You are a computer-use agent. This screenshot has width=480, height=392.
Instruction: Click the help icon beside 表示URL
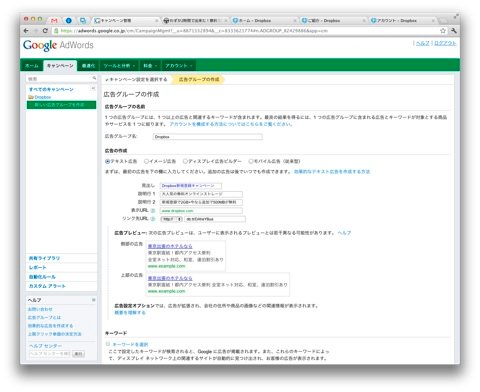(153, 211)
